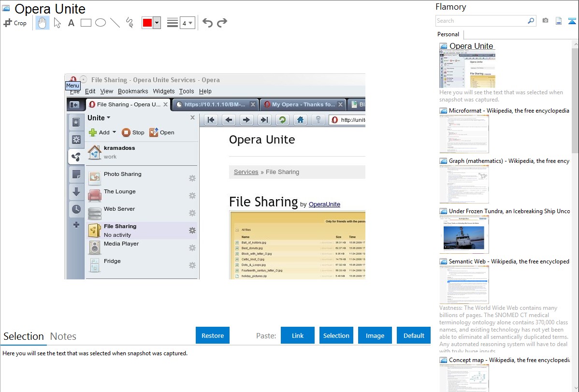This screenshot has height=392, width=579.
Task: Click the Web Server settings gear
Action: [x=192, y=213]
